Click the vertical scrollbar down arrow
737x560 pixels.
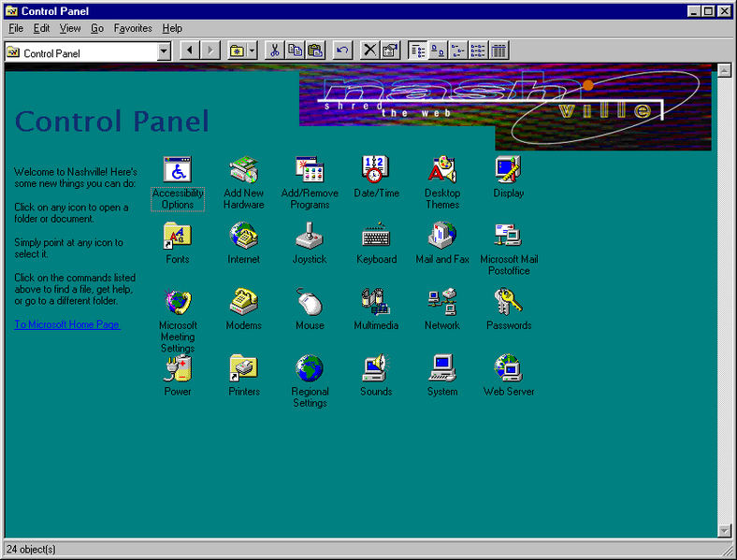pos(724,530)
